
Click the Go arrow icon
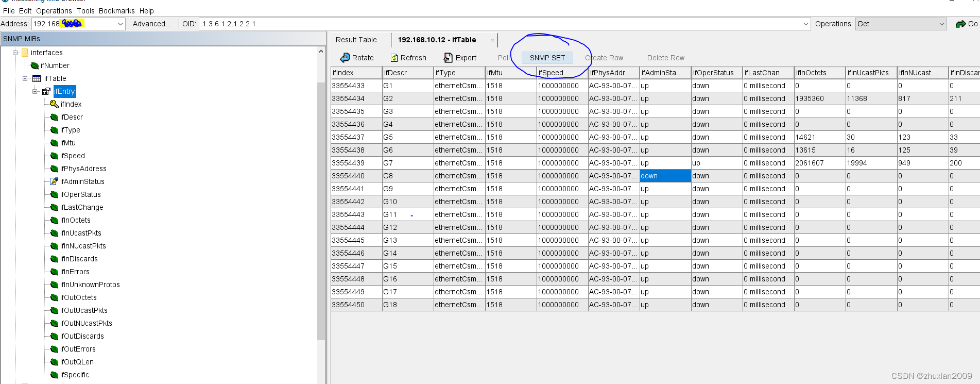960,24
